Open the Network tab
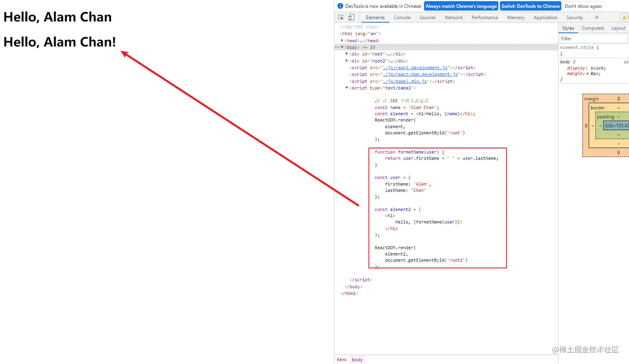Screen dimensions: 629x364 point(454,17)
